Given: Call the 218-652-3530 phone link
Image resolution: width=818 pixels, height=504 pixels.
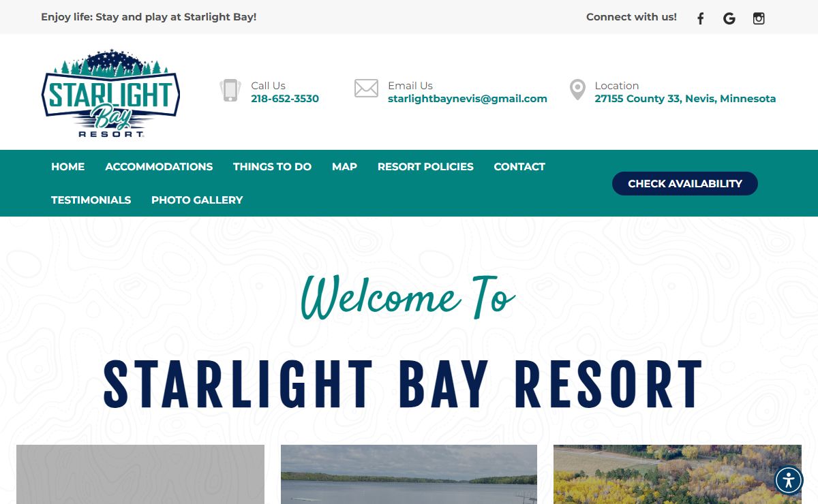Looking at the screenshot, I should click(285, 99).
